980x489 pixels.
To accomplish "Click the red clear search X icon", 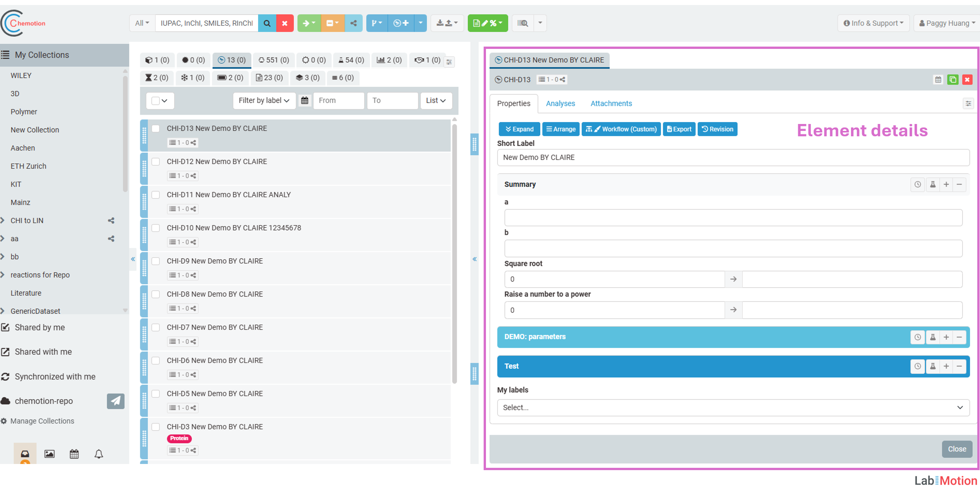I will tap(285, 23).
